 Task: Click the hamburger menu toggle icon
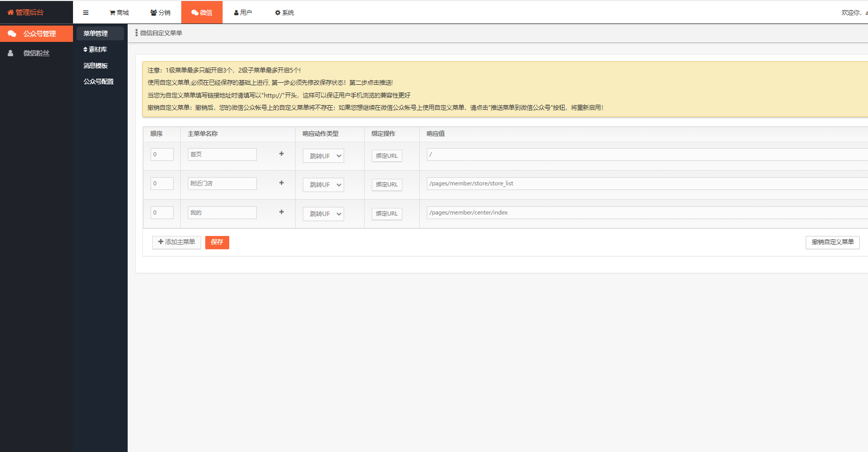pyautogui.click(x=86, y=13)
